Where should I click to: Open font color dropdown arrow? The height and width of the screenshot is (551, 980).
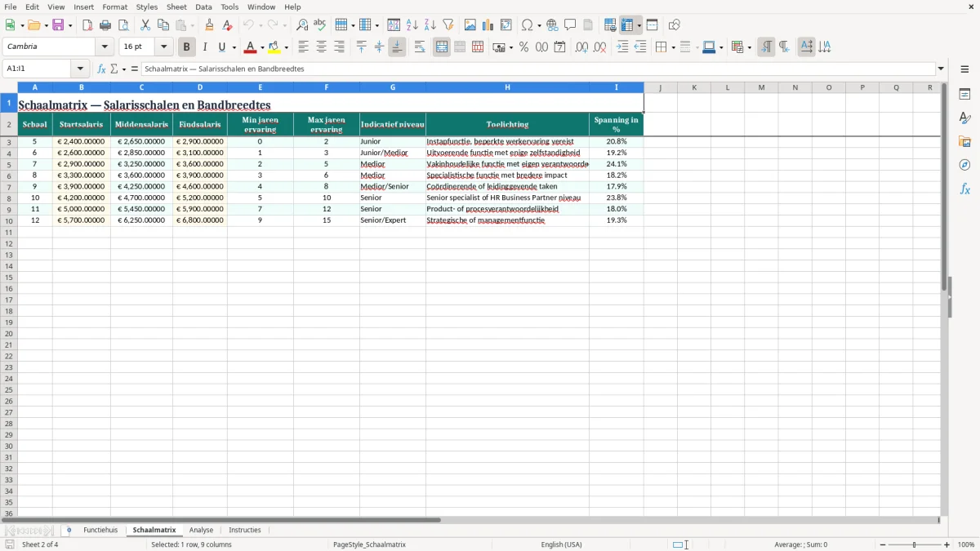pyautogui.click(x=262, y=47)
